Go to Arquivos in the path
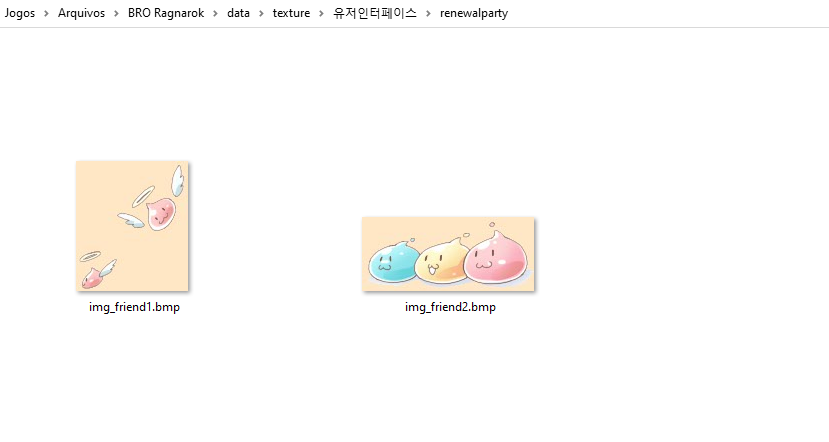 pos(81,13)
